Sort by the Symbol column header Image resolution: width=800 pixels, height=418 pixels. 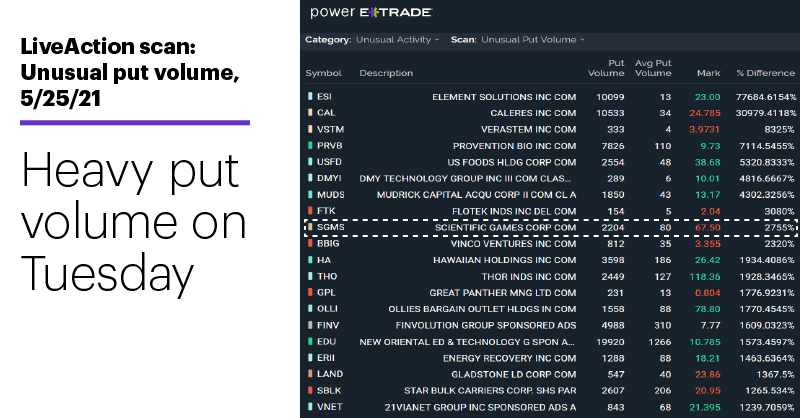tap(323, 73)
